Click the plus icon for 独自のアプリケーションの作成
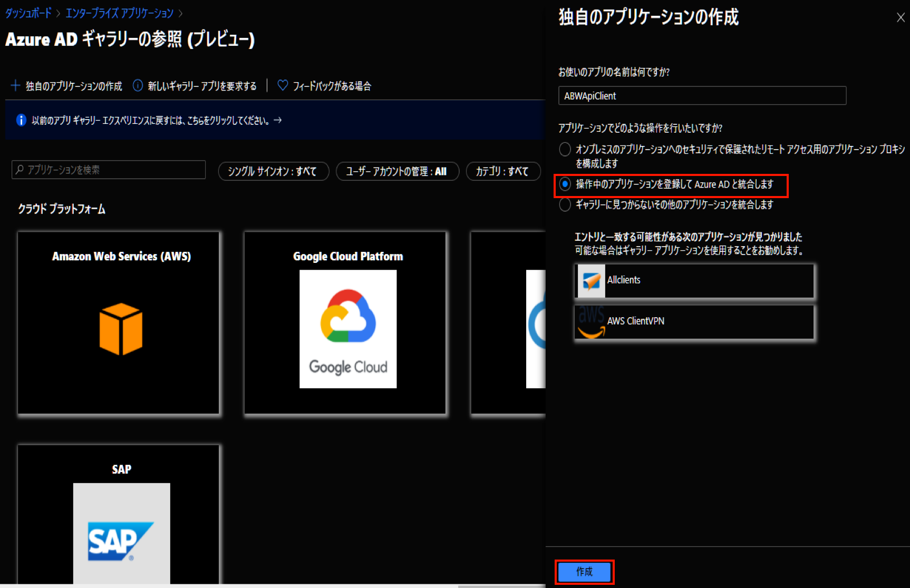 16,85
